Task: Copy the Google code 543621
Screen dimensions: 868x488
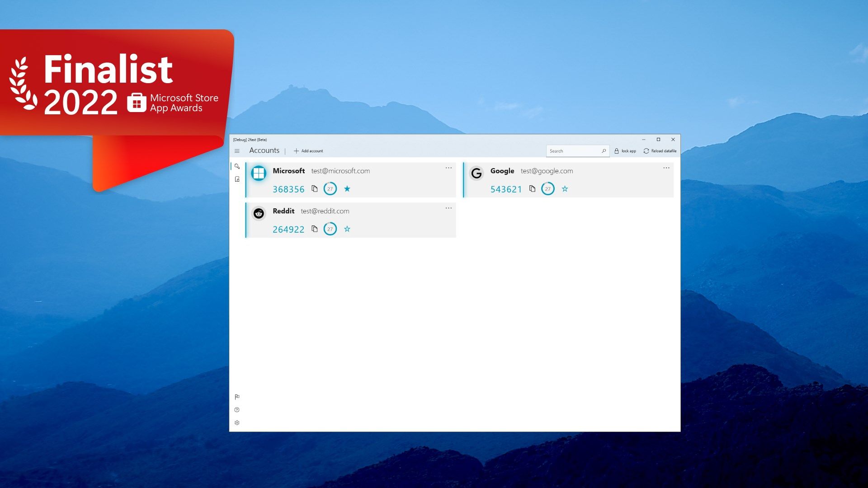Action: click(533, 189)
